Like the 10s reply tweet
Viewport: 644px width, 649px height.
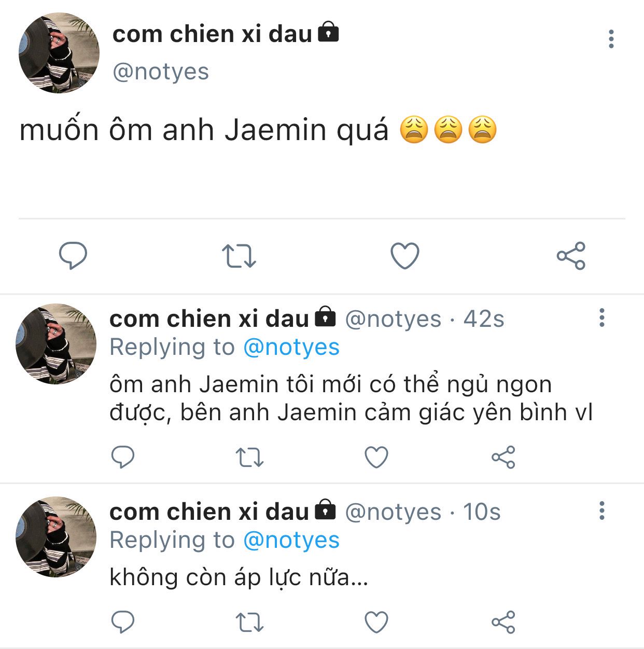(x=376, y=622)
